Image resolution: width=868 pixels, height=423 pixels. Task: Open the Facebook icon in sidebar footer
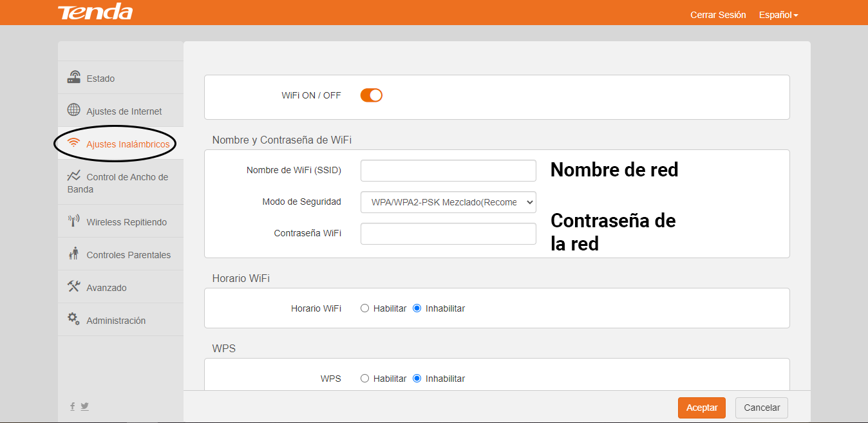72,406
